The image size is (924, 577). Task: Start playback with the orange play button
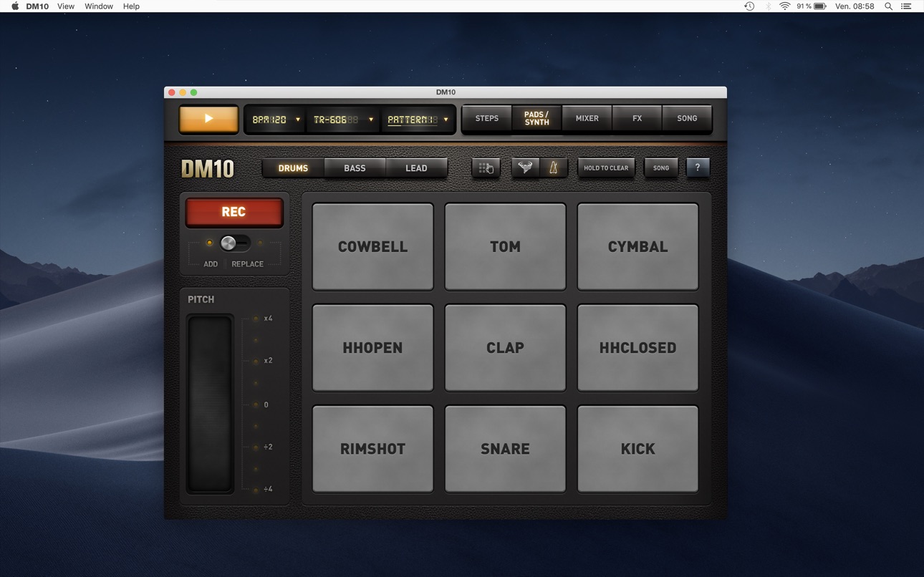coord(208,119)
